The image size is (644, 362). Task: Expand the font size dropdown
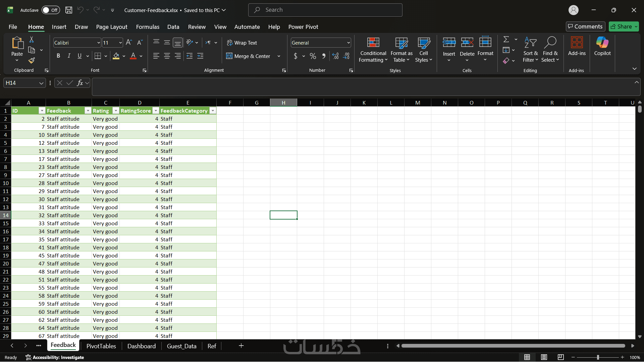coord(120,43)
